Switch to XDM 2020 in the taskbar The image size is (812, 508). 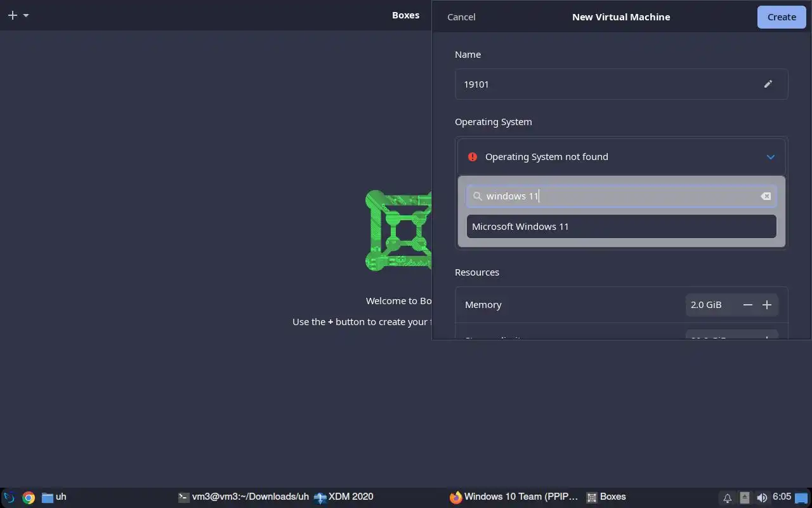point(343,497)
